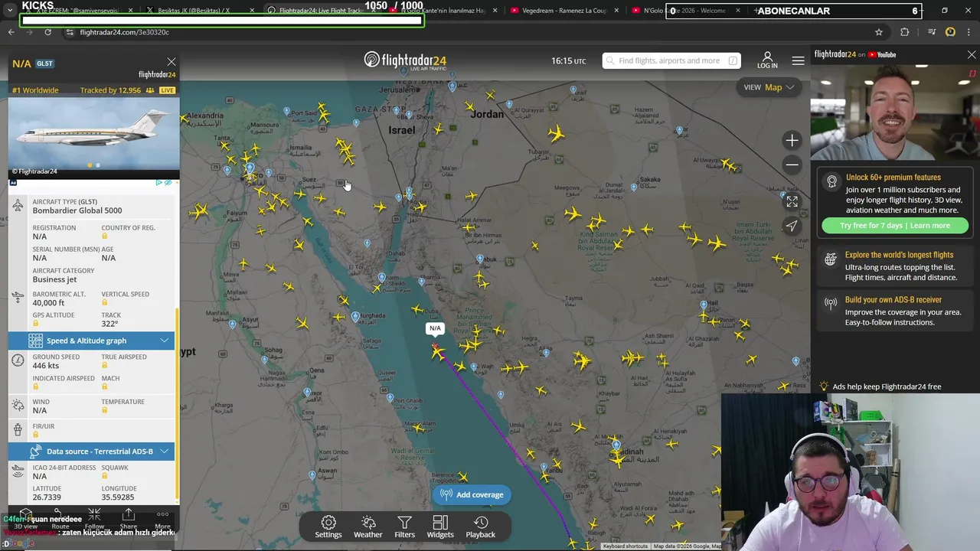Click the 446 kts ground speed value
980x551 pixels.
click(46, 366)
